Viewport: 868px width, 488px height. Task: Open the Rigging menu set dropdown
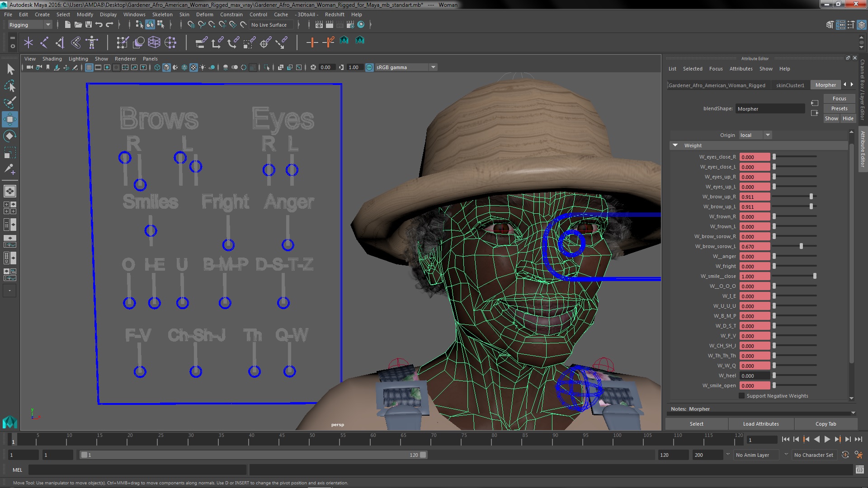[x=29, y=25]
